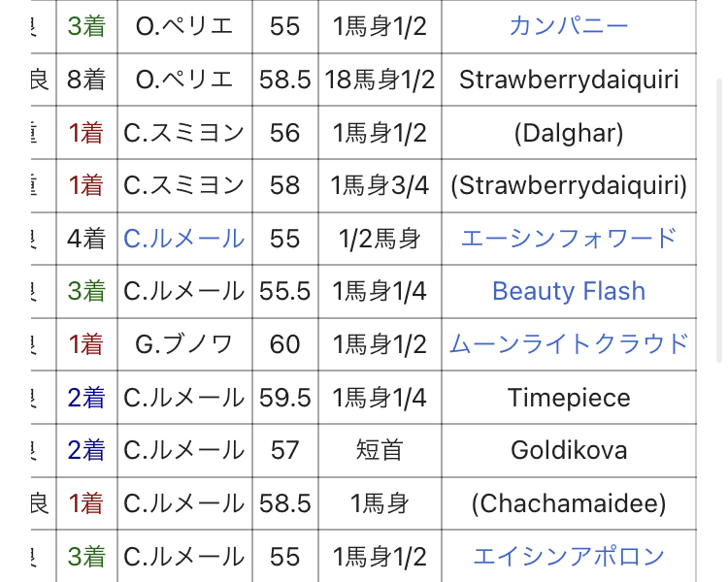
Task: Click the 短首 margin cell
Action: [380, 451]
